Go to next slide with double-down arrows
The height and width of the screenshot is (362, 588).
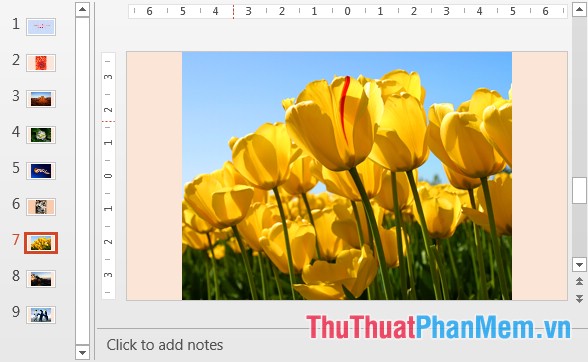pyautogui.click(x=579, y=299)
